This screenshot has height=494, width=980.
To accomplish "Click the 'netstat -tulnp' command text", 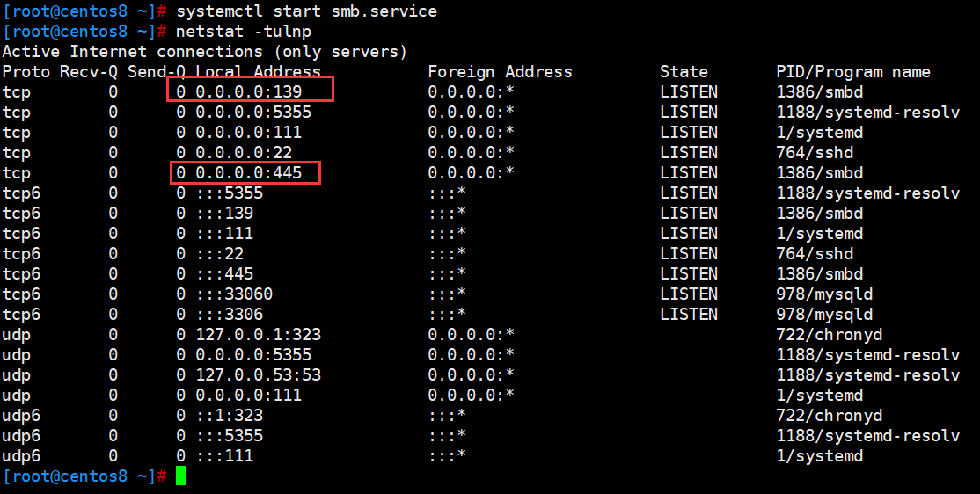I will 243,32.
